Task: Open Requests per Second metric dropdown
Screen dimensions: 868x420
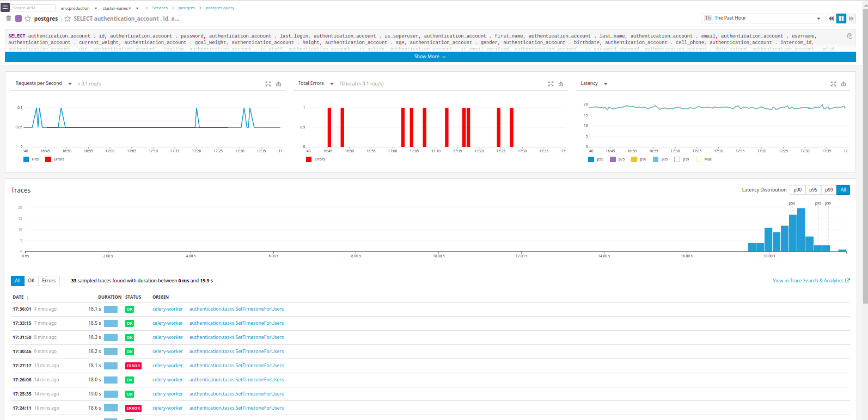Action: point(44,84)
